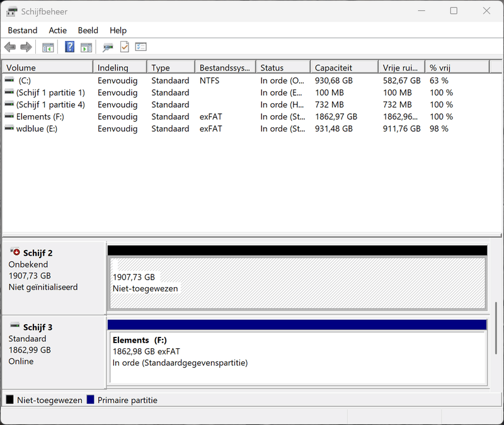The image size is (504, 425).
Task: Toggle the action pane toolbar icon
Action: pos(86,48)
